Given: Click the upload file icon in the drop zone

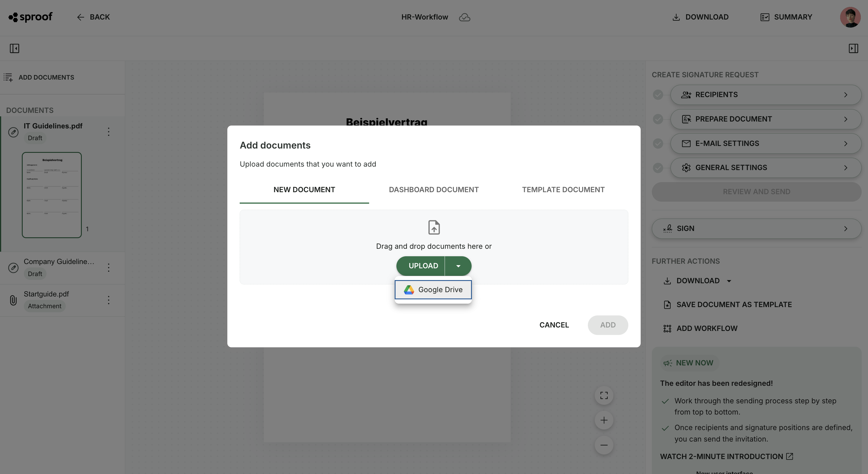Looking at the screenshot, I should (434, 227).
